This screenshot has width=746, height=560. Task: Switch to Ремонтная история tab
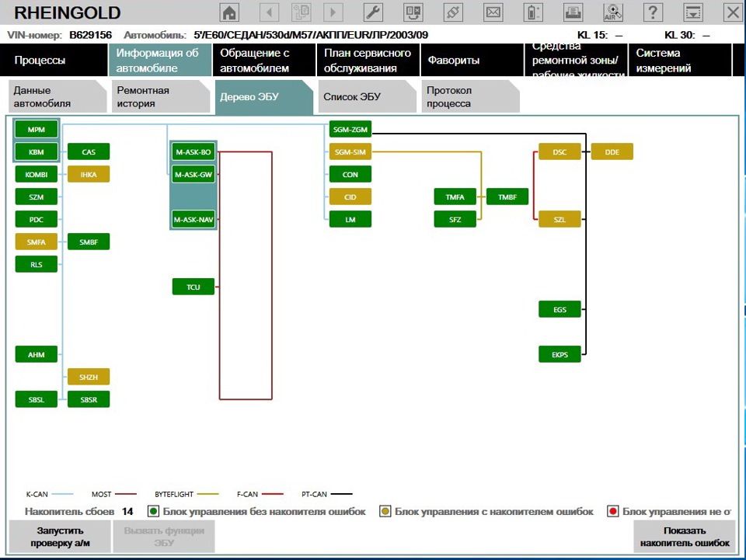[161, 96]
